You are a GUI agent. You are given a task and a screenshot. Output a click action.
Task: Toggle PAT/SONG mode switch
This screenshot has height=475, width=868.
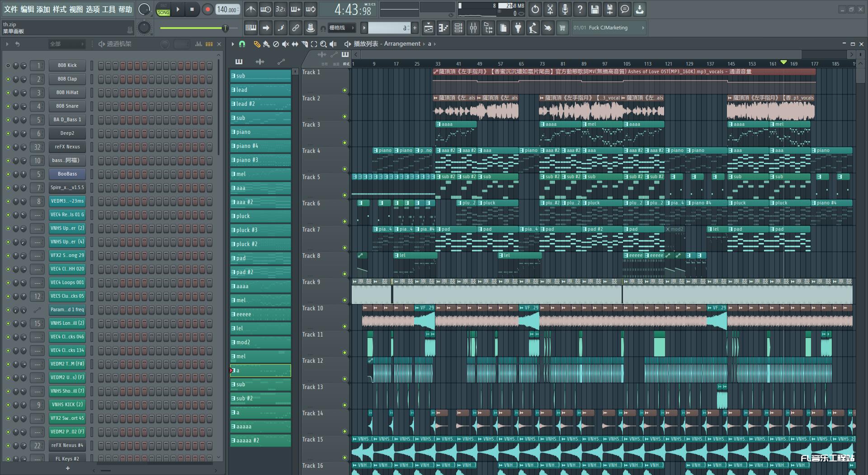point(163,9)
